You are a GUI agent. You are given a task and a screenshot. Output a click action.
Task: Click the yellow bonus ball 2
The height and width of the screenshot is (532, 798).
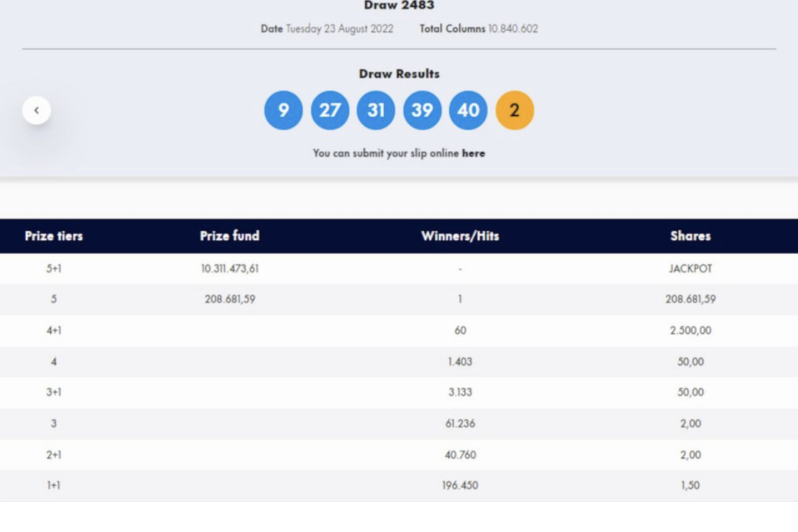coord(515,110)
